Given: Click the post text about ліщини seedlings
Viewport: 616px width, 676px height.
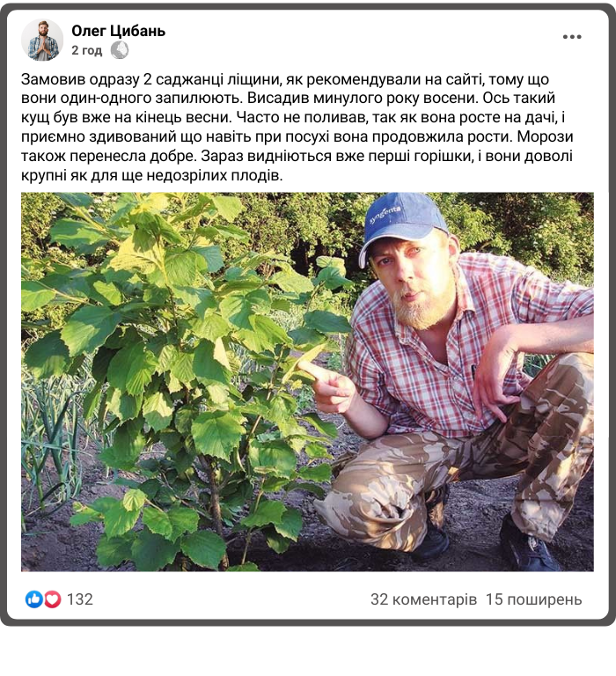Looking at the screenshot, I should (297, 127).
